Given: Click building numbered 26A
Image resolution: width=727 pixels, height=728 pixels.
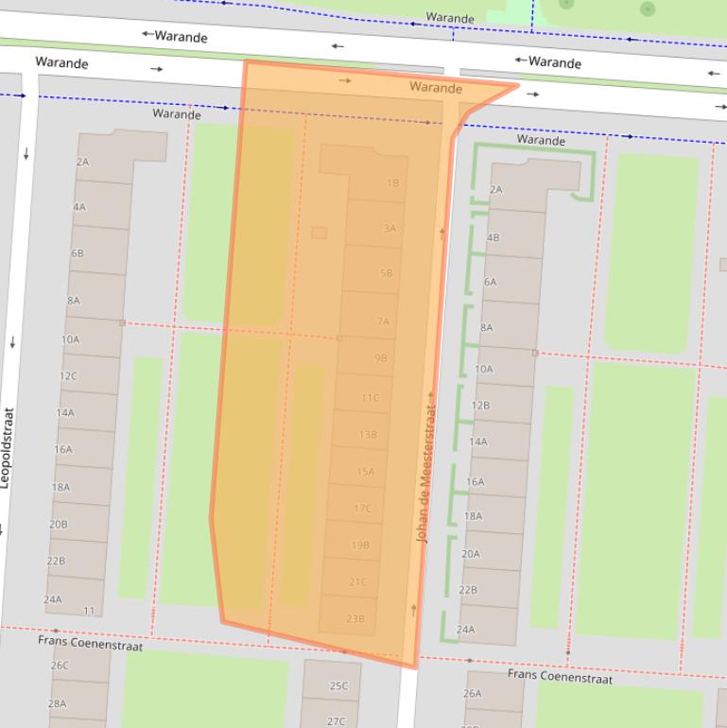Looking at the screenshot, I should [x=472, y=694].
